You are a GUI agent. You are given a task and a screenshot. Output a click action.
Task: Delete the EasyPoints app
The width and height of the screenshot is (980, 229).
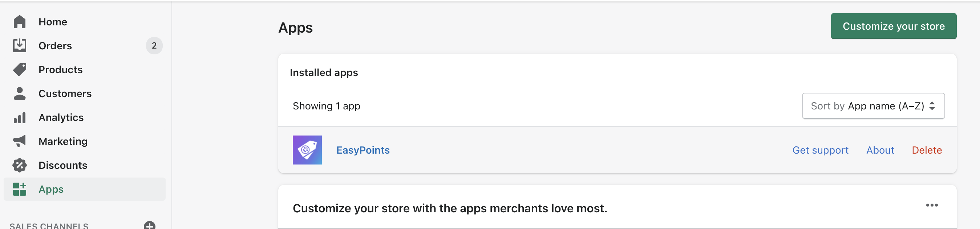coord(926,150)
